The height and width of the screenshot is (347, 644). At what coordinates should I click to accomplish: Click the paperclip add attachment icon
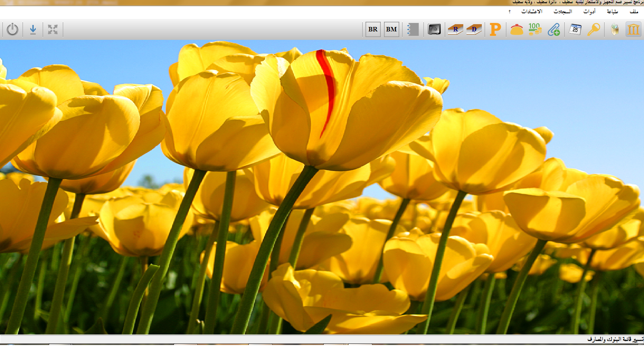click(x=554, y=29)
